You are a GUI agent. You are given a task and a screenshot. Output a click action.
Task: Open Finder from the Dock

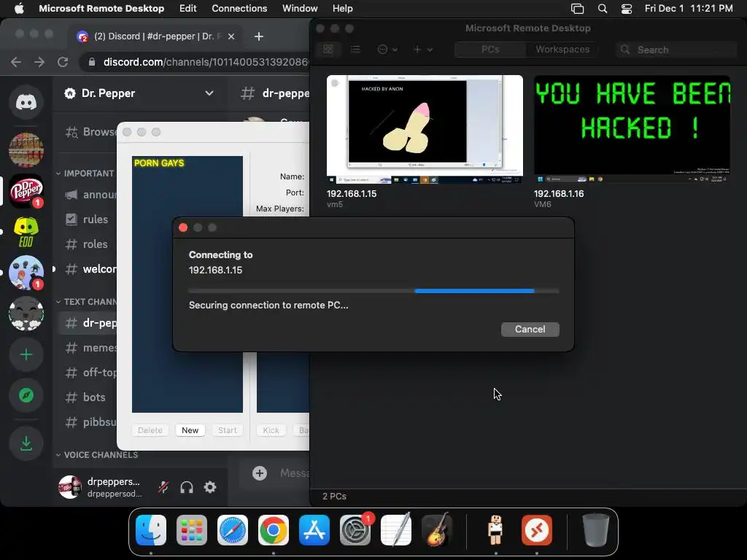151,529
